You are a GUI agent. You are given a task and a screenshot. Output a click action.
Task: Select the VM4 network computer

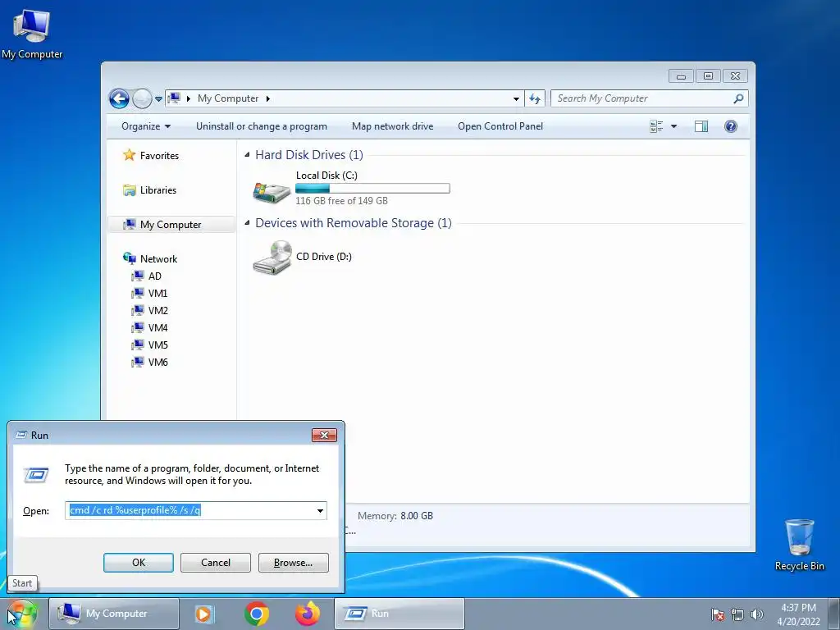coord(158,328)
